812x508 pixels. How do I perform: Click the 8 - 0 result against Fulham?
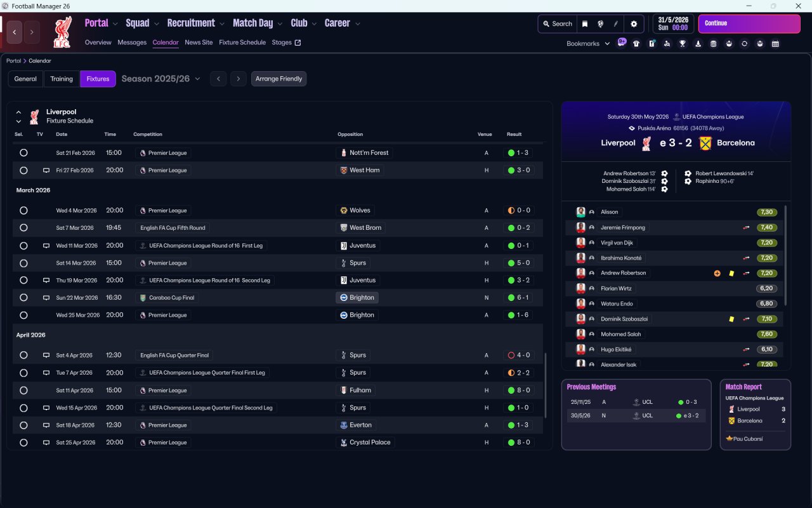coord(519,390)
